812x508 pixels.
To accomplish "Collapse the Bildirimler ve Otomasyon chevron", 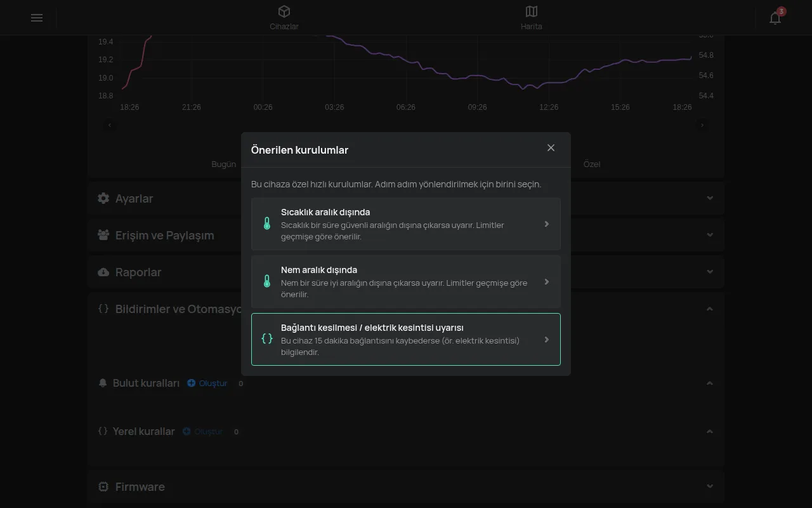I will point(710,309).
